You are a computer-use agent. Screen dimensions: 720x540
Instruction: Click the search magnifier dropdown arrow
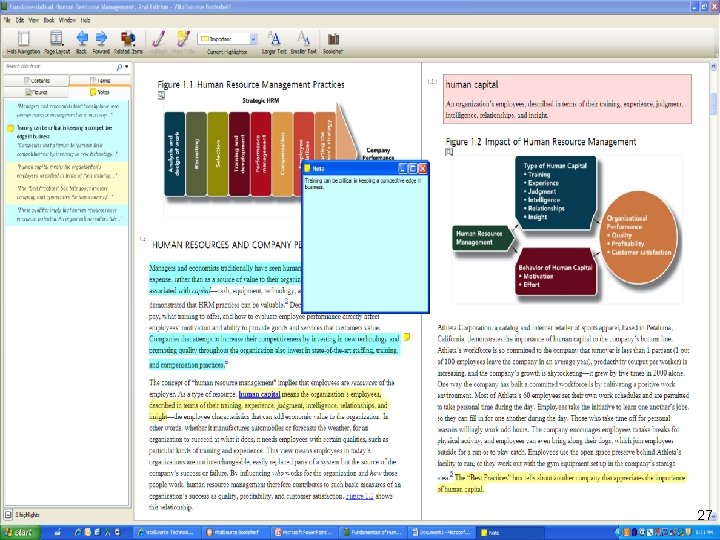(x=127, y=67)
